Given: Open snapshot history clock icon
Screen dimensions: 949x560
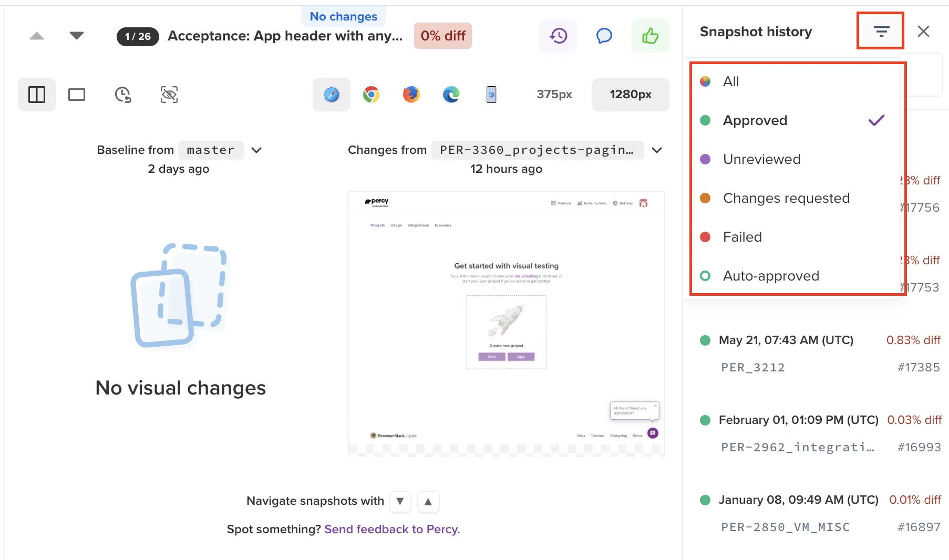Looking at the screenshot, I should 558,36.
